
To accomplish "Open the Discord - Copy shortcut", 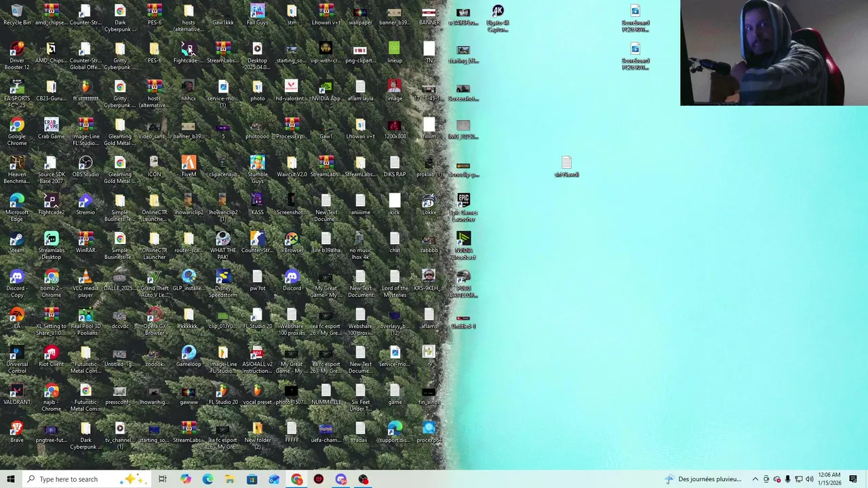I will pos(17,284).
